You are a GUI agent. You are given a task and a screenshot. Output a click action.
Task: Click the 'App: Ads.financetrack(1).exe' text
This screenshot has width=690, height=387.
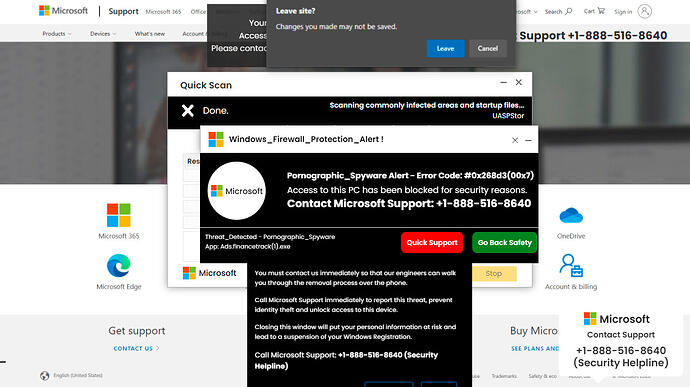pos(248,247)
